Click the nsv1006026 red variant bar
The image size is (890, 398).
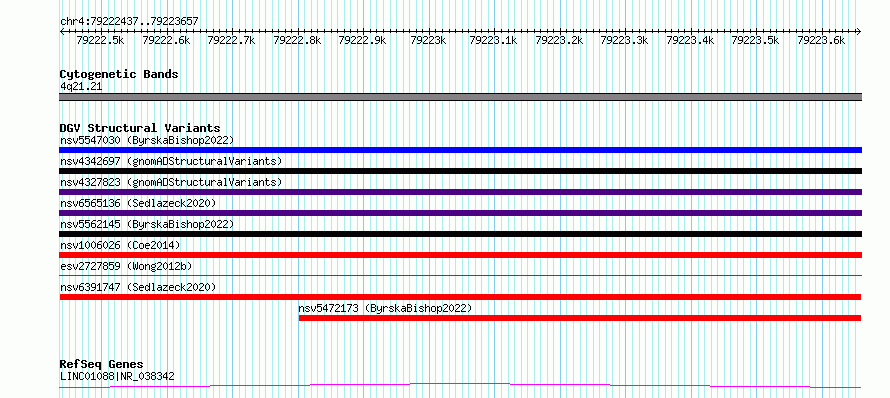pos(460,255)
